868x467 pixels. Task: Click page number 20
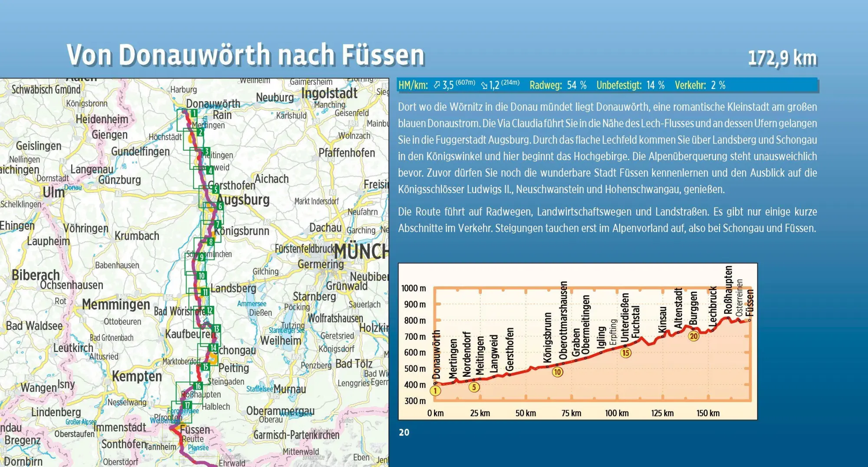[404, 432]
